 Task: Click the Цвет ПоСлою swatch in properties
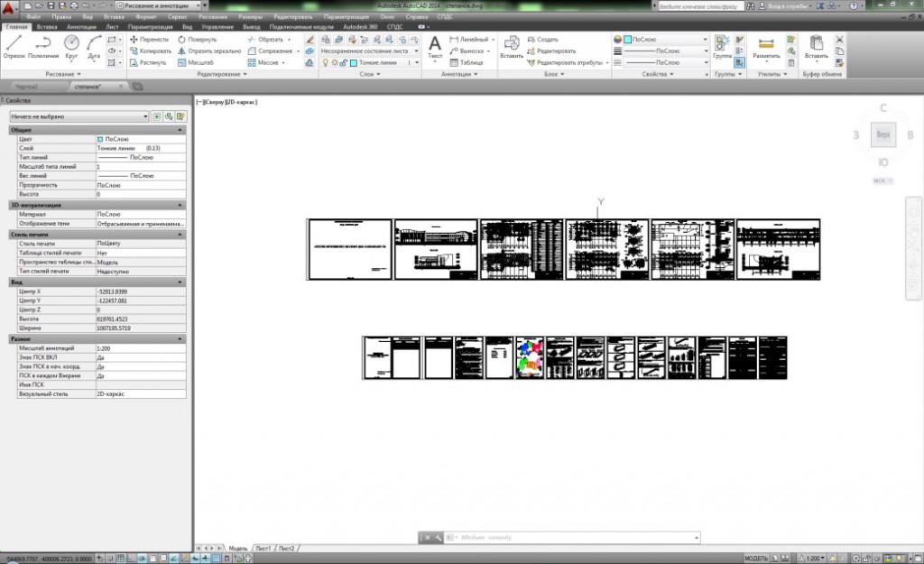(x=100, y=139)
